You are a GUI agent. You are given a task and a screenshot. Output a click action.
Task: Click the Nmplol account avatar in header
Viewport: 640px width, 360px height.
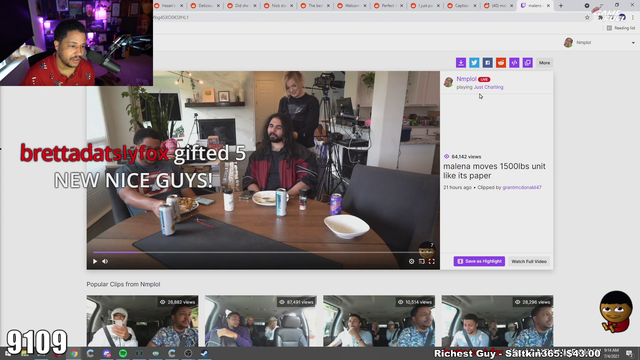pos(568,42)
